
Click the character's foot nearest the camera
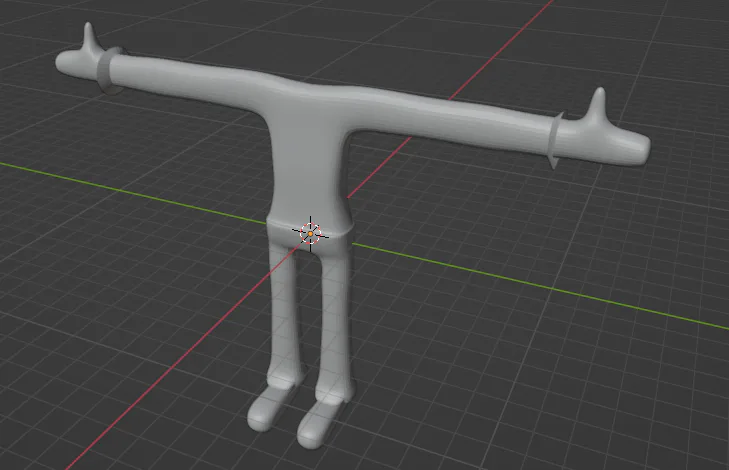[319, 424]
